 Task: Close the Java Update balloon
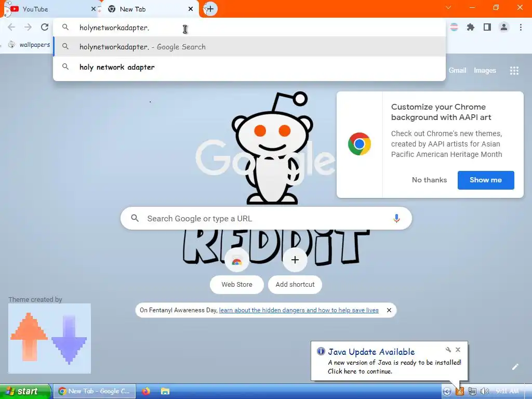(458, 350)
